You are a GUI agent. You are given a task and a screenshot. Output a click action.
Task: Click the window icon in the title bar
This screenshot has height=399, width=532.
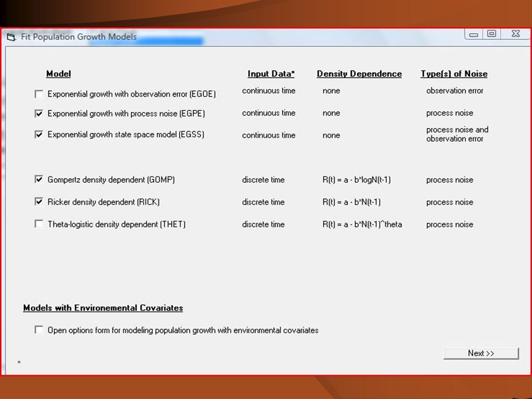[11, 37]
